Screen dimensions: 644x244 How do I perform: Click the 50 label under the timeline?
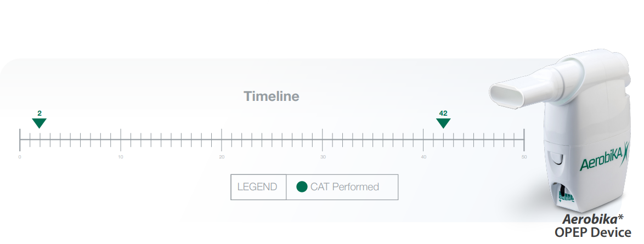coord(524,157)
